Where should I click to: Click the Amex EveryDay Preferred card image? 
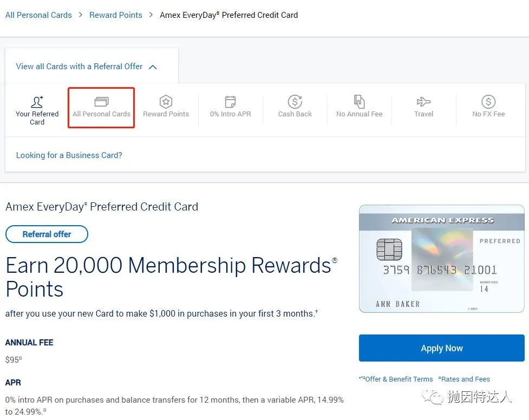click(441, 259)
